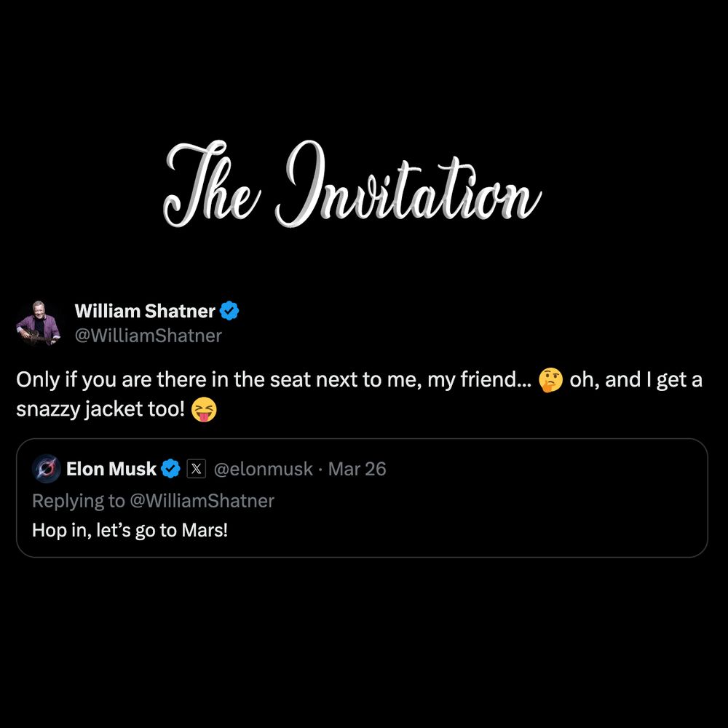728x728 pixels.
Task: Click the text 'snazzy jacket too!'
Action: point(100,409)
